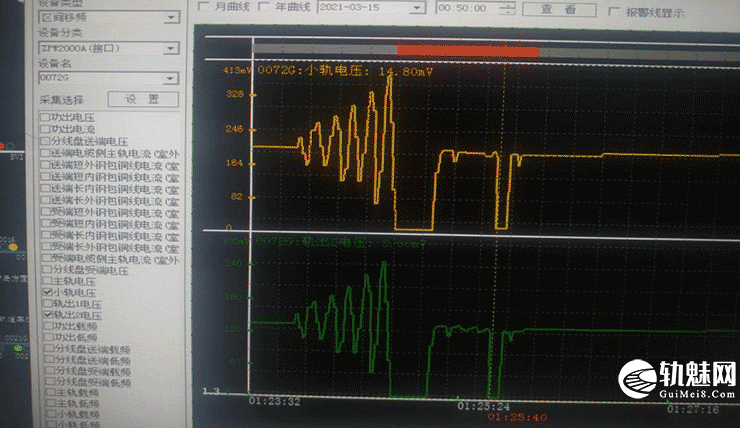Screen dimensions: 740x428
Task: Check the 功出电流 option
Action: 45,129
